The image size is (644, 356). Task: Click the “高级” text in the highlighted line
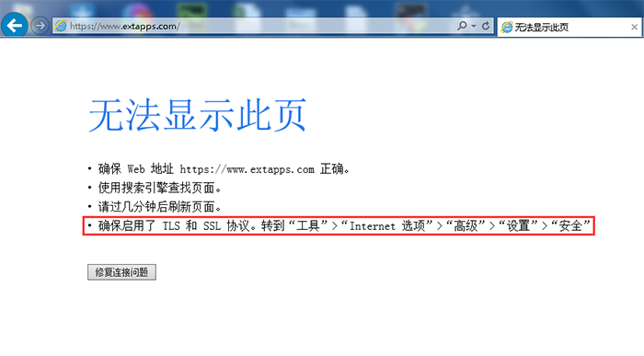(x=466, y=226)
